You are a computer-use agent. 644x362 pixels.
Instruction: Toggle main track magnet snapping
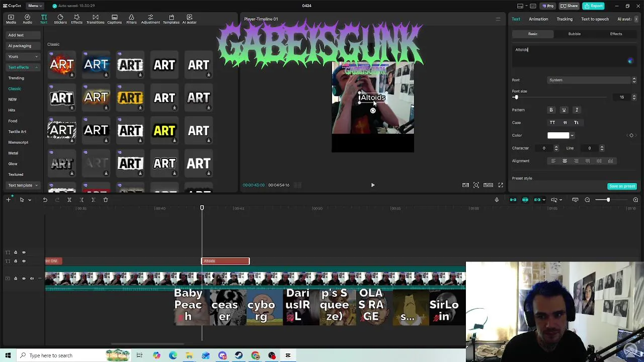pos(513,200)
